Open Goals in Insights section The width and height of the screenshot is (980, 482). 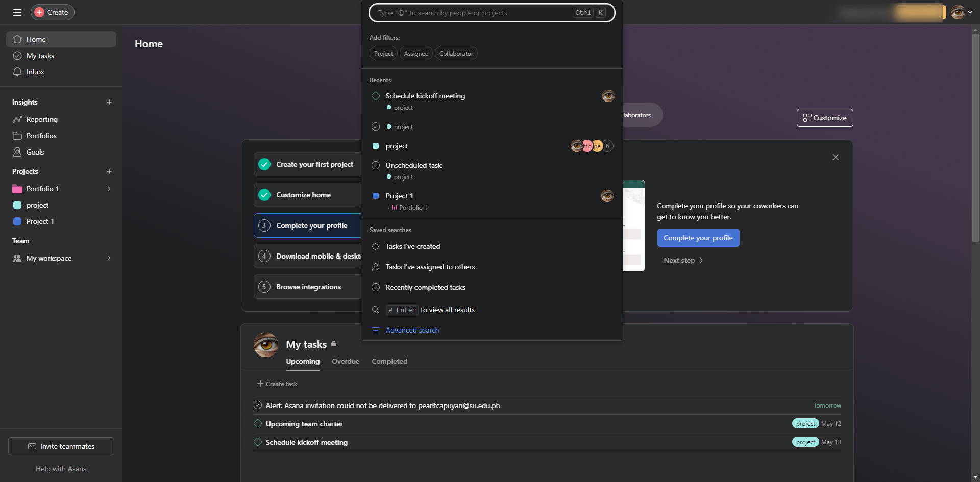61,152
